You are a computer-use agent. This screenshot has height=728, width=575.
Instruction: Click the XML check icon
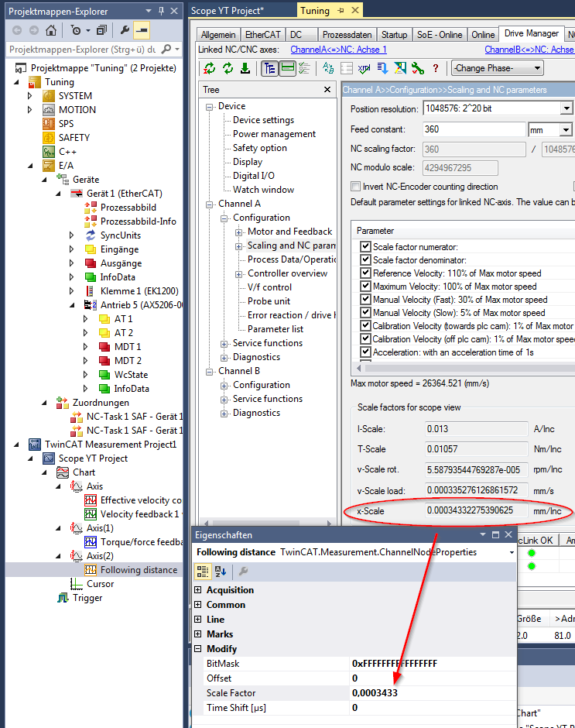[x=364, y=69]
